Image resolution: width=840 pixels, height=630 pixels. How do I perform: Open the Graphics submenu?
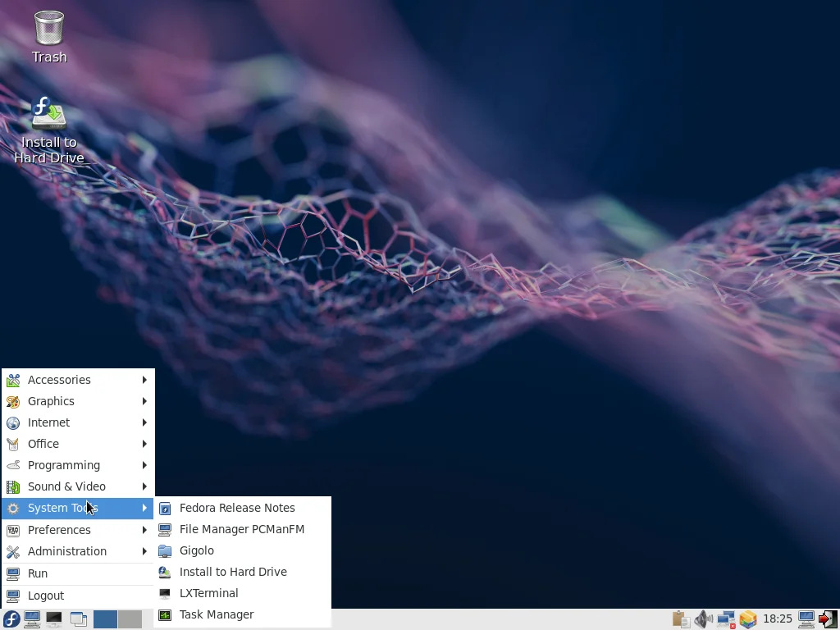[78, 401]
